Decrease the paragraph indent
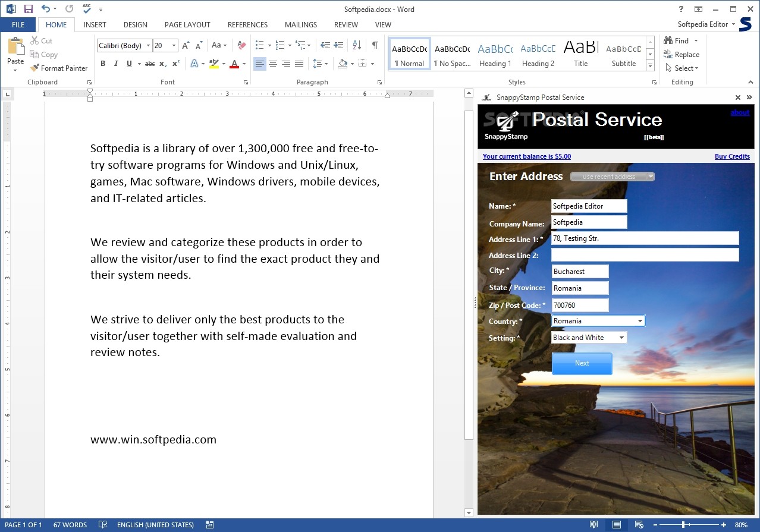760x532 pixels. [325, 46]
